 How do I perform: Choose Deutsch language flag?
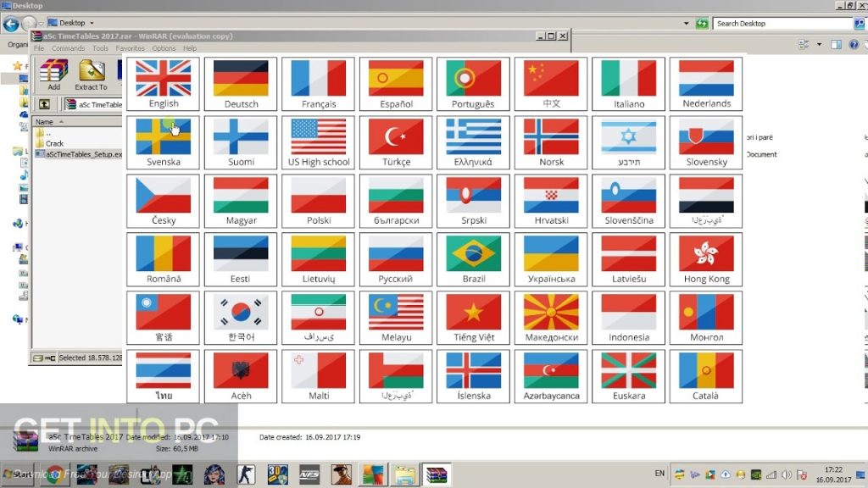pyautogui.click(x=241, y=84)
